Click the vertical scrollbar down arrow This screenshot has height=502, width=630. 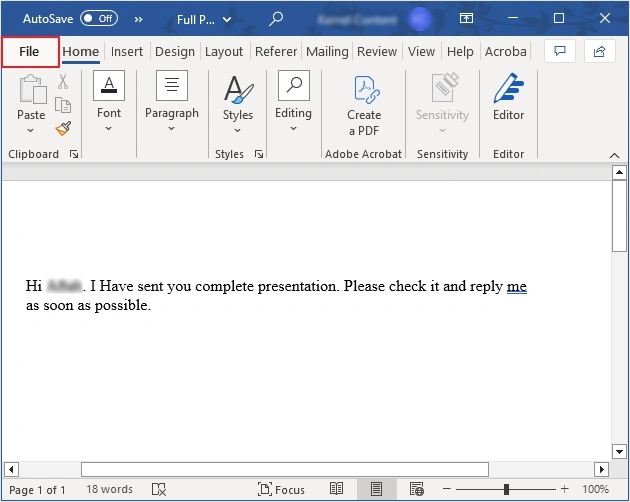(619, 451)
